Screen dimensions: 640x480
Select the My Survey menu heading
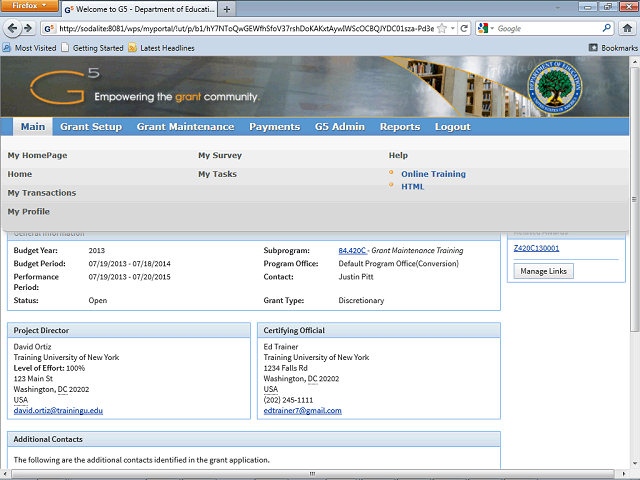point(220,155)
